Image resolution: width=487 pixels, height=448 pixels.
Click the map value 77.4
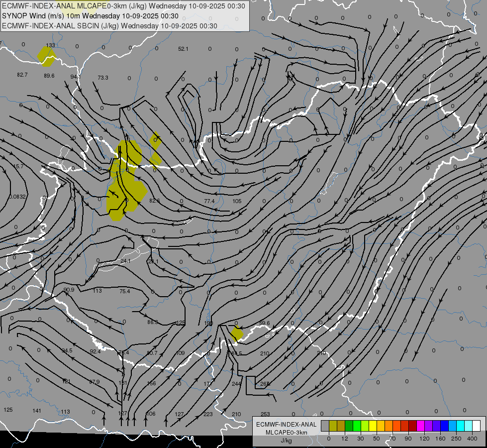(x=209, y=201)
